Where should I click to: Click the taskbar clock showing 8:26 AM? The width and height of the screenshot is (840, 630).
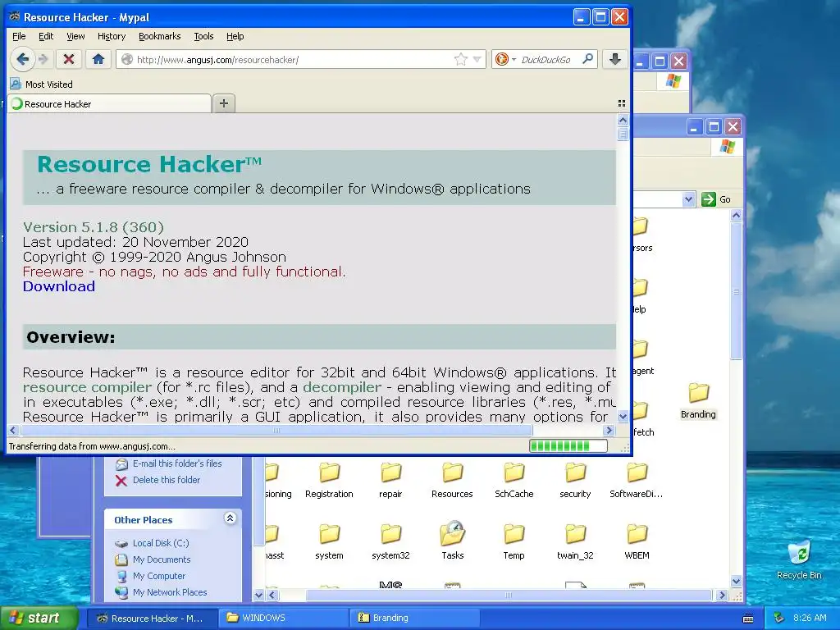tap(810, 618)
